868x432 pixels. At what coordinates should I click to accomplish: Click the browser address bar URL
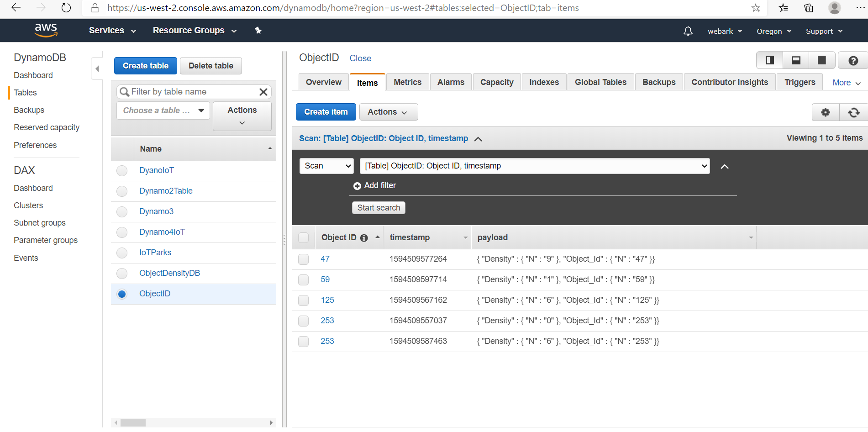343,8
